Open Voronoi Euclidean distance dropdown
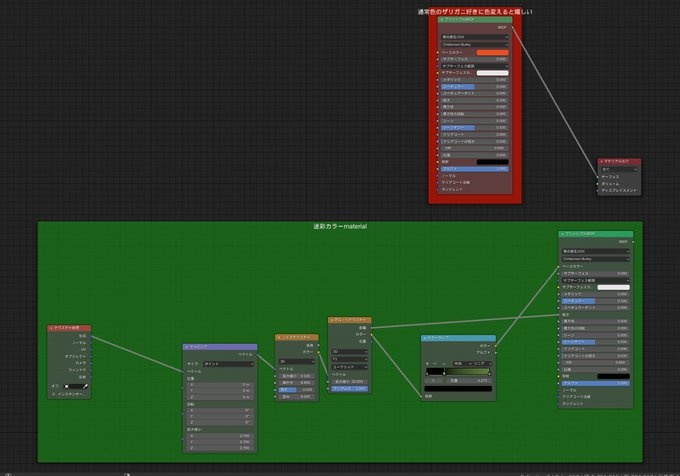 (x=350, y=367)
